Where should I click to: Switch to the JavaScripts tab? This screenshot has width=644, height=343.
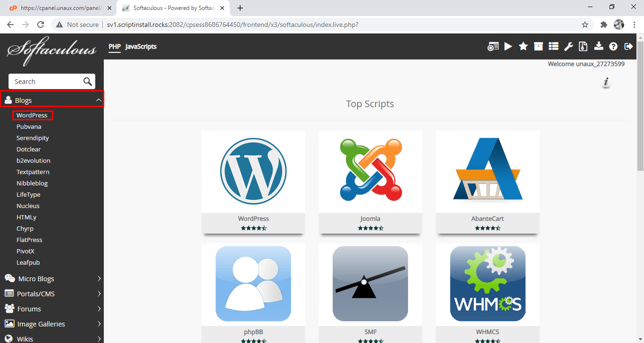pos(141,46)
